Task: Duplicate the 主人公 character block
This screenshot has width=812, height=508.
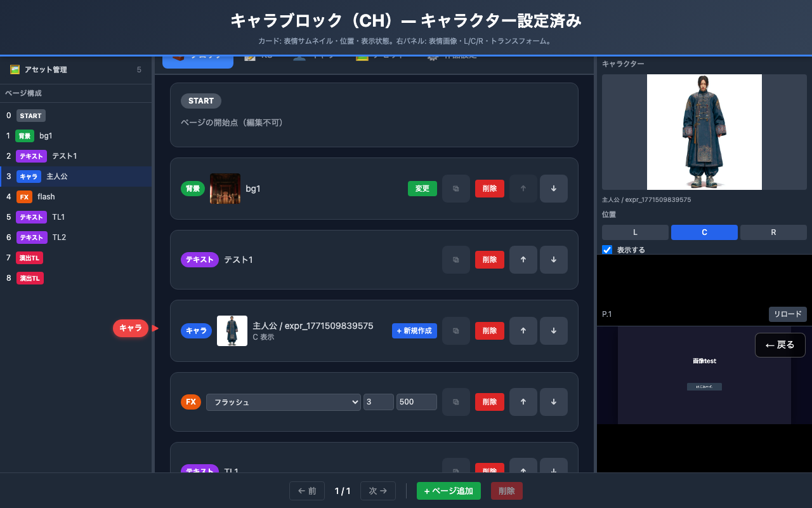Action: click(456, 331)
